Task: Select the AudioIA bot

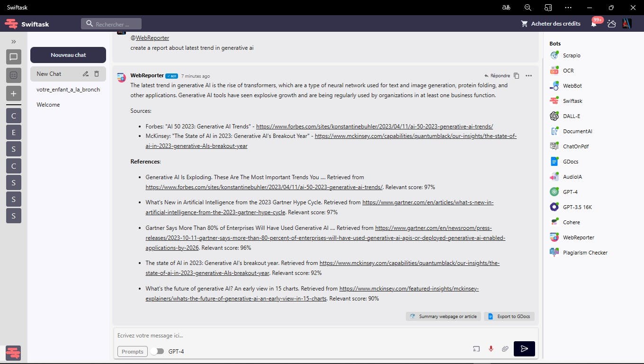Action: pyautogui.click(x=566, y=177)
